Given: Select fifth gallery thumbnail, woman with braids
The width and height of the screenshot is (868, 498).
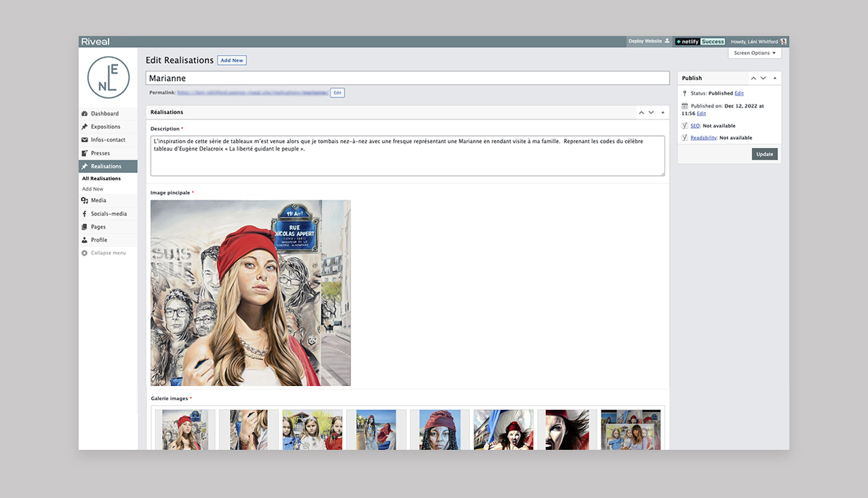Looking at the screenshot, I should coord(440,429).
